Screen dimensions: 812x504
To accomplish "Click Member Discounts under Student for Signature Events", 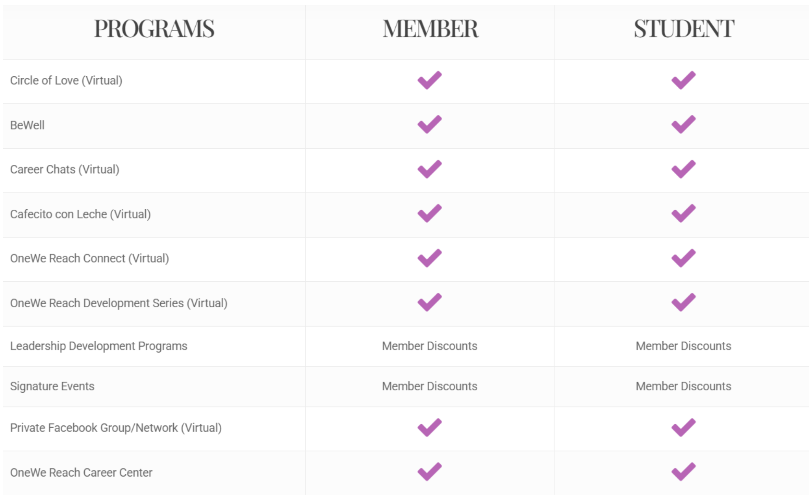I will [683, 387].
